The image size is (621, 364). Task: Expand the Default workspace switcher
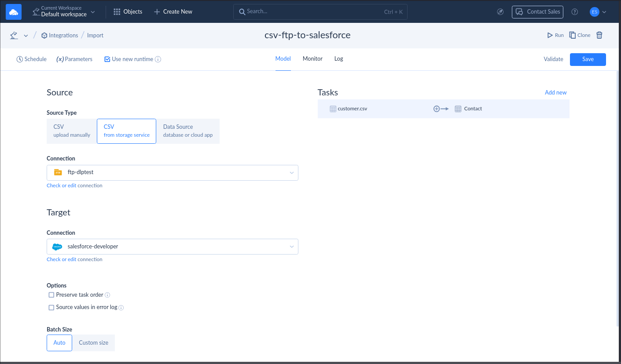click(93, 11)
